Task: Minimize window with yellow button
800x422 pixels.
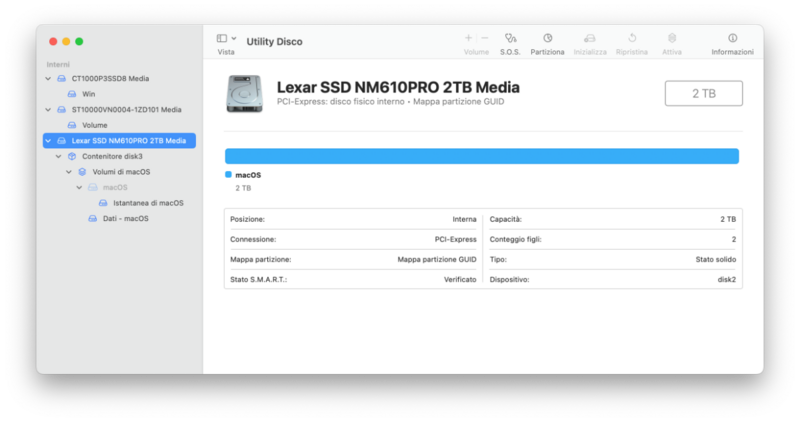Action: 66,41
